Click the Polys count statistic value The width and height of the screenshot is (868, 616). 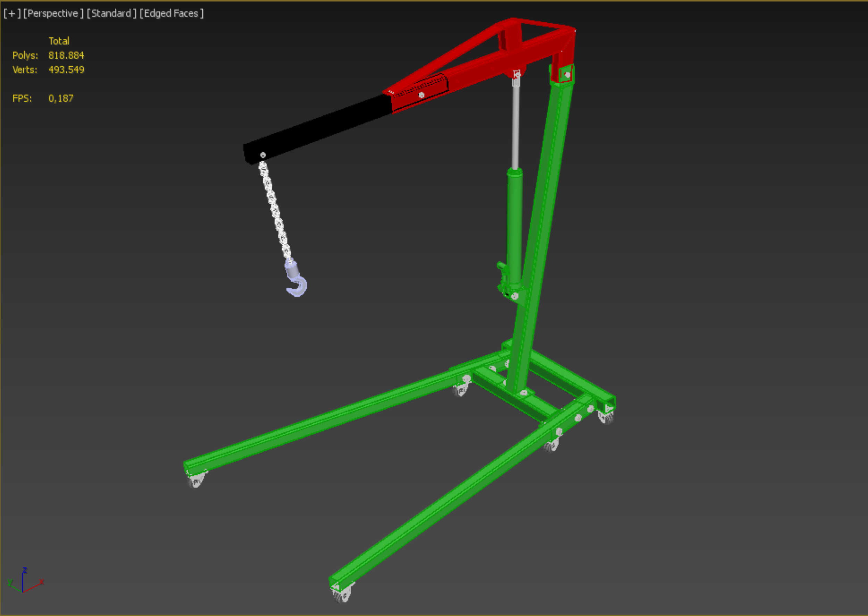66,56
